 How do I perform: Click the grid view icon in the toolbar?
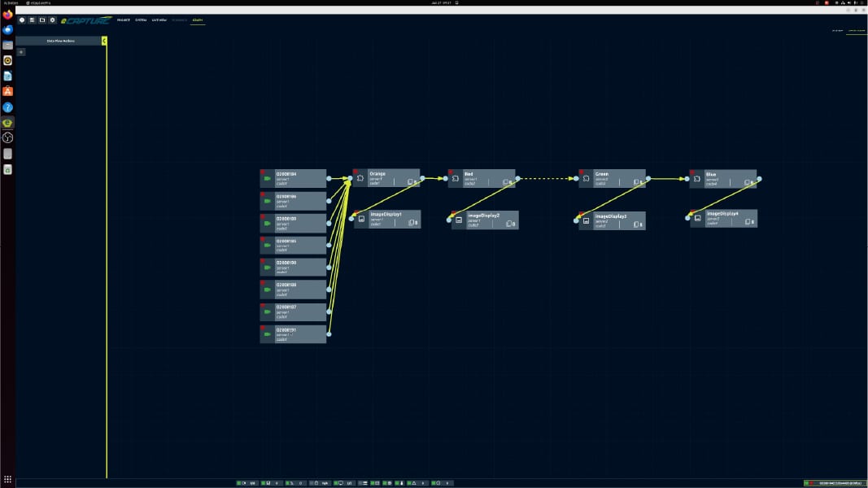click(32, 20)
